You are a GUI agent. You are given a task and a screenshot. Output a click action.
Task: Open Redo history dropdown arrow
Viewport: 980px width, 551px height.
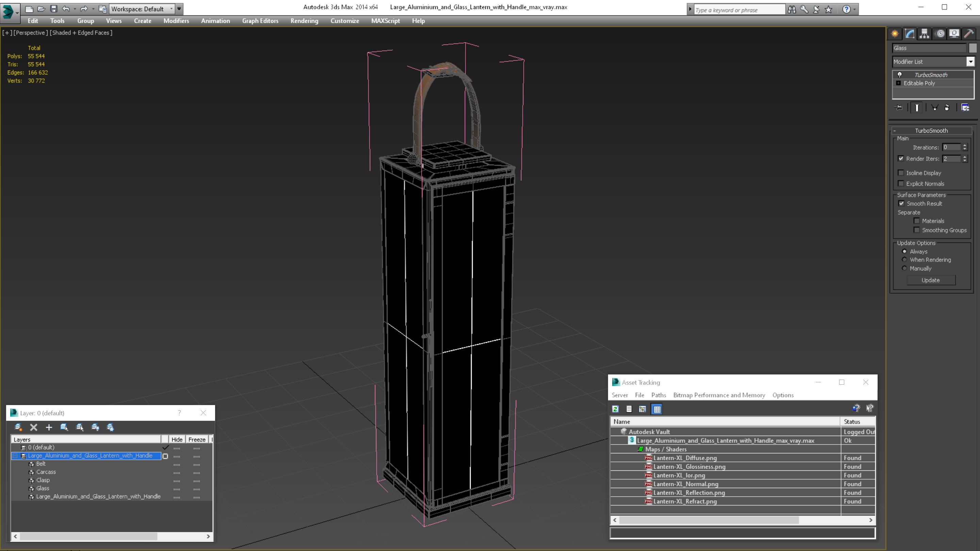tap(93, 9)
